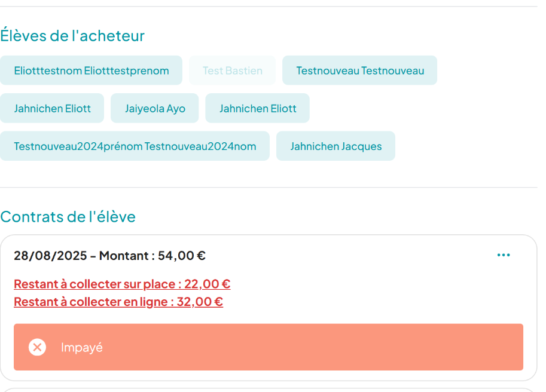546x392 pixels.
Task: Select student Eliotttestnom Eliotttestprenom
Action: click(x=91, y=71)
